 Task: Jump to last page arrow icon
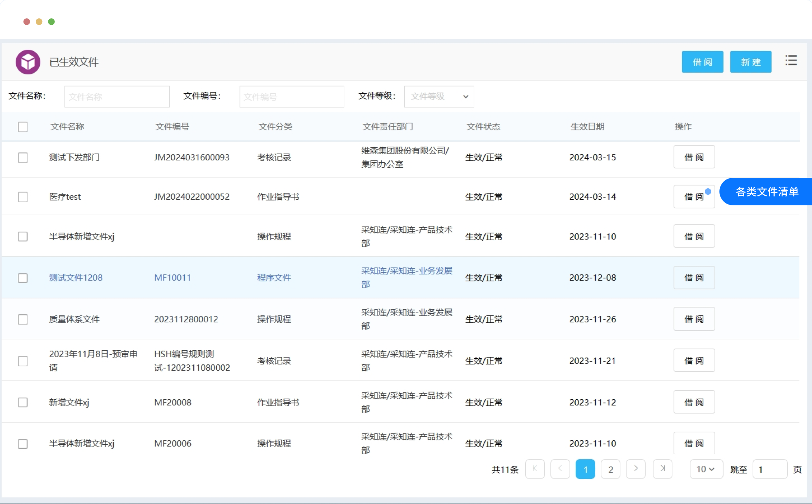coord(663,469)
